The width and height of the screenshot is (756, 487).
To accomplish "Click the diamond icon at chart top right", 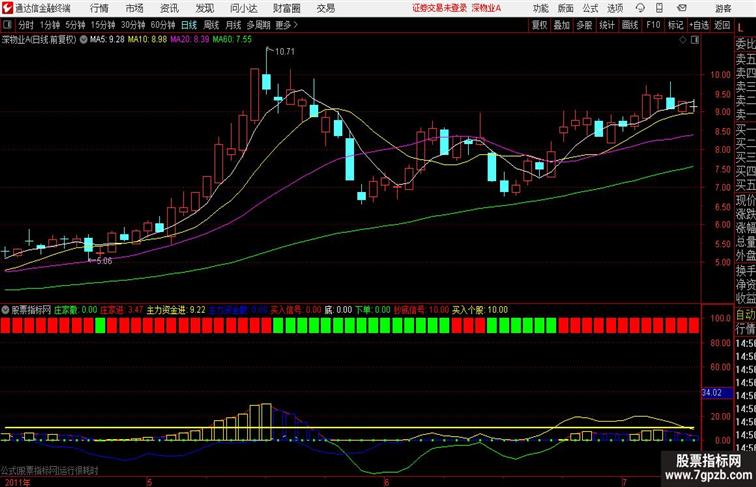I will coord(683,41).
